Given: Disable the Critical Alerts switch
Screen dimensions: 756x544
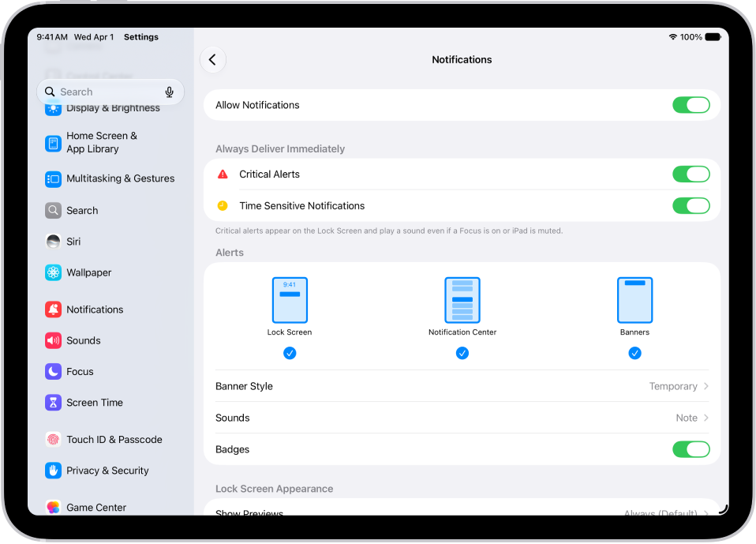Looking at the screenshot, I should tap(691, 174).
